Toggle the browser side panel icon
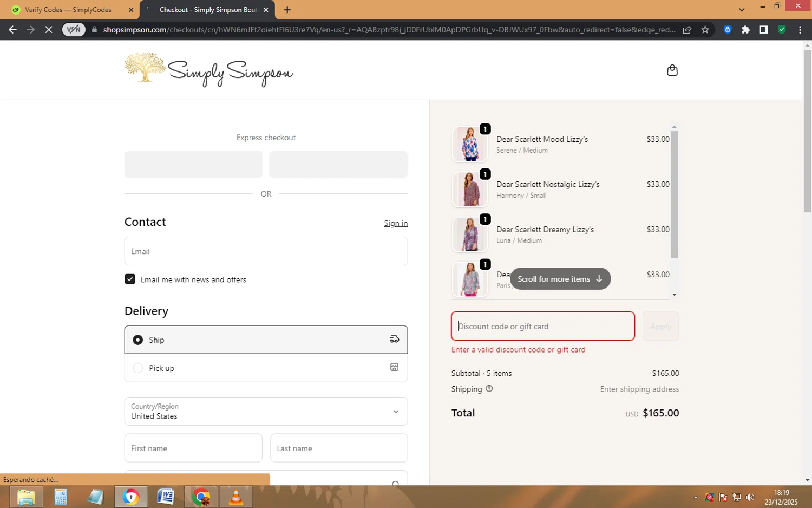 [x=763, y=30]
